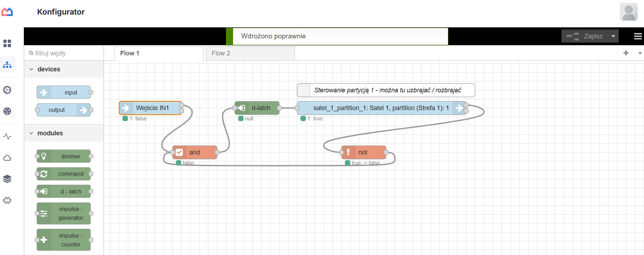Image resolution: width=644 pixels, height=255 pixels.
Task: Open the Zapisz deploy dropdown arrow
Action: pos(613,36)
